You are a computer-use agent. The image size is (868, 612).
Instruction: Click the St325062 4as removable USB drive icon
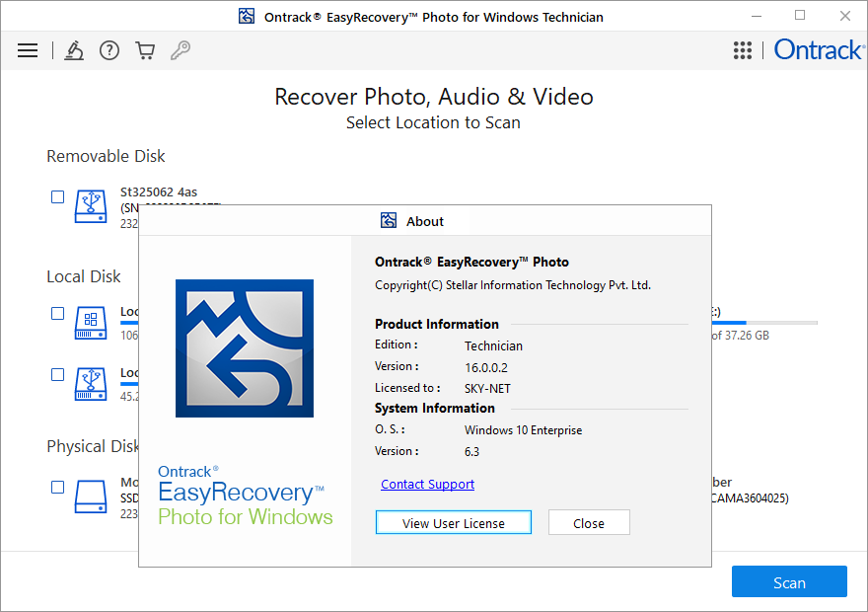tap(91, 206)
